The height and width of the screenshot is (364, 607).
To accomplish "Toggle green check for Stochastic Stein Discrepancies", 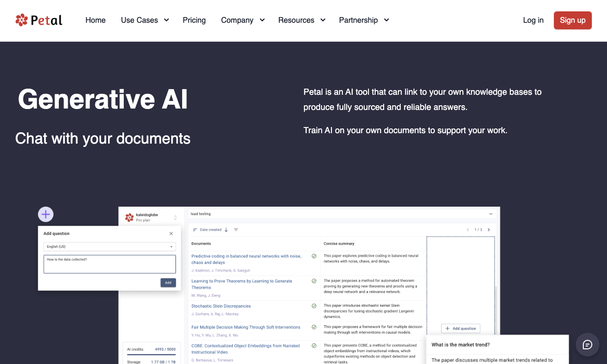I will tap(314, 306).
